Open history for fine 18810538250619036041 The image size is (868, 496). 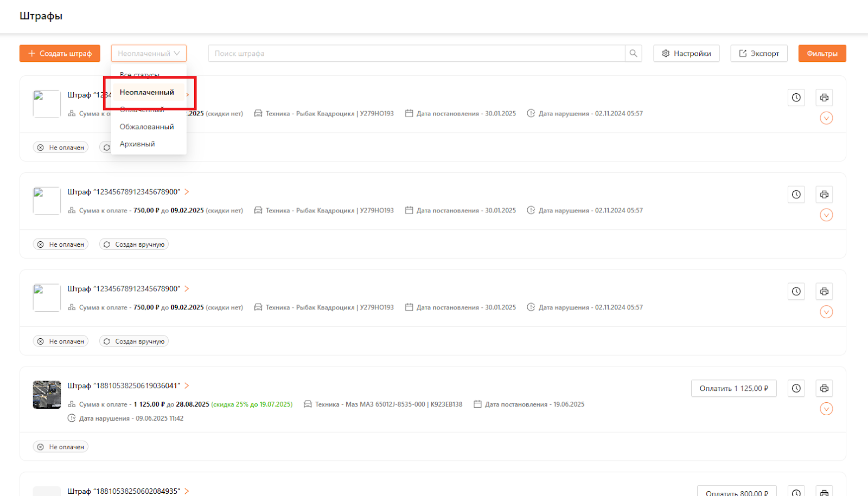pos(796,388)
